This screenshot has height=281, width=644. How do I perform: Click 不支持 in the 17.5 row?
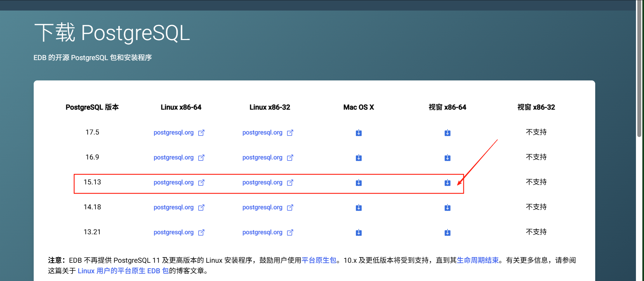pos(536,132)
